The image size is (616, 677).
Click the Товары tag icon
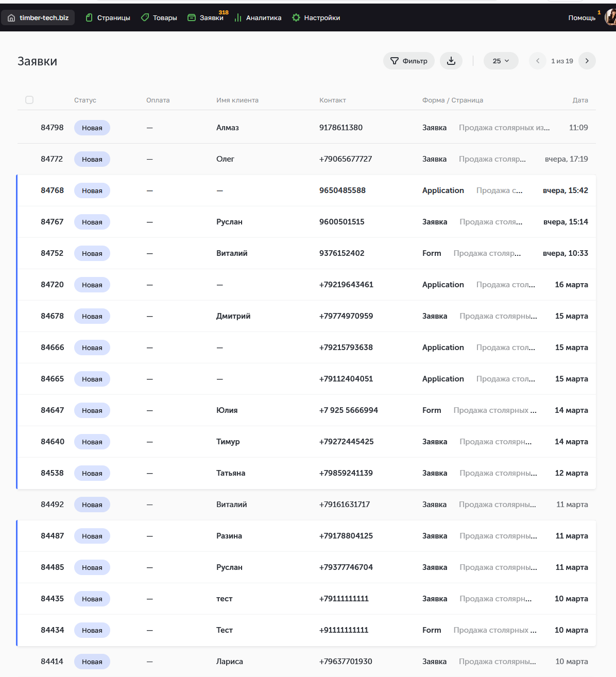tap(145, 18)
